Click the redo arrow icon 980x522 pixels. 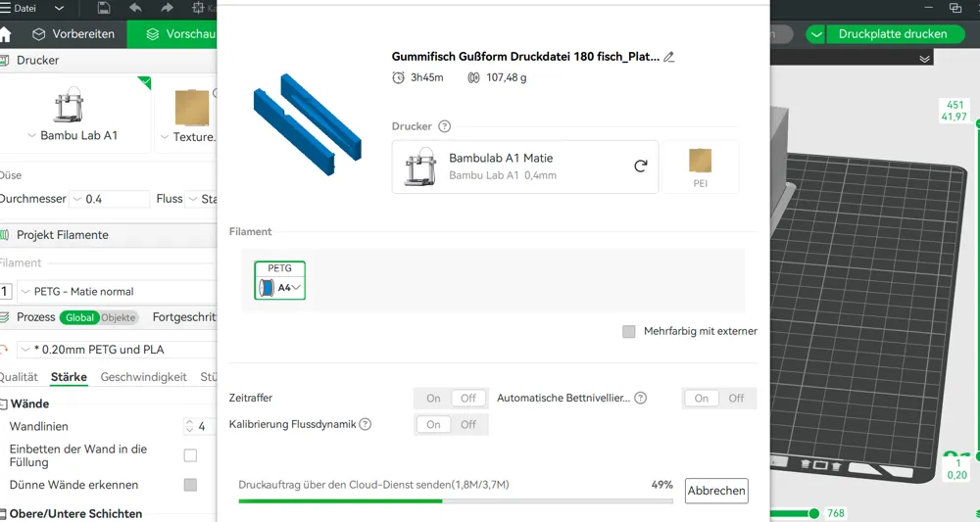tap(167, 8)
